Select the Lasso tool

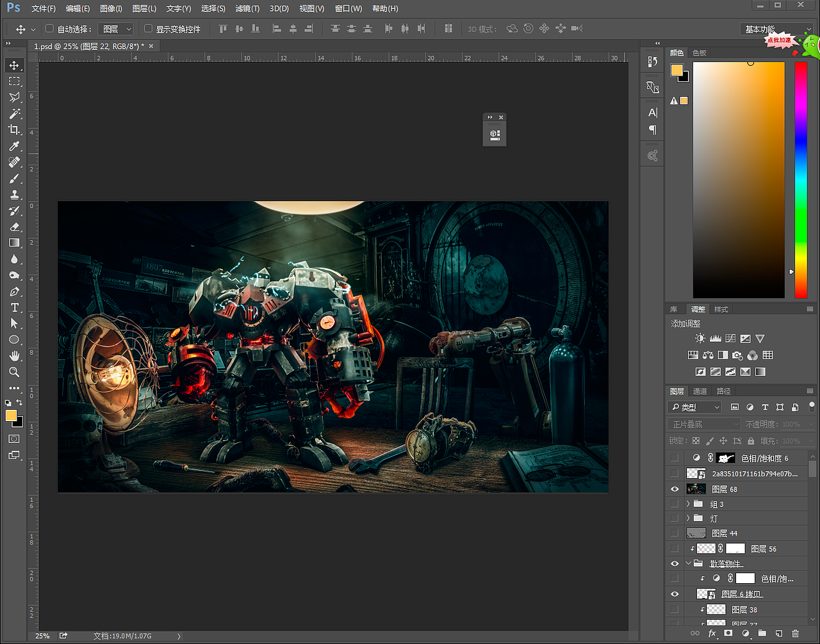14,97
